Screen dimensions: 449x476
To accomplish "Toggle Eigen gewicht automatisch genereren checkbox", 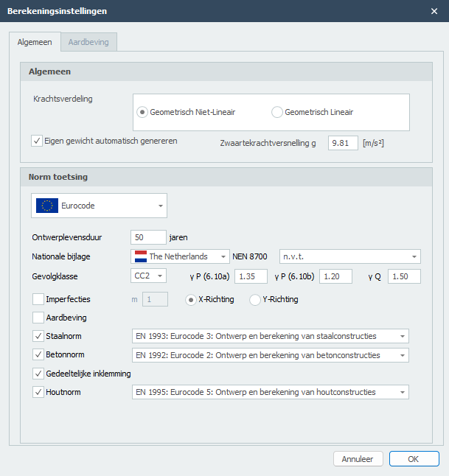I will point(38,141).
